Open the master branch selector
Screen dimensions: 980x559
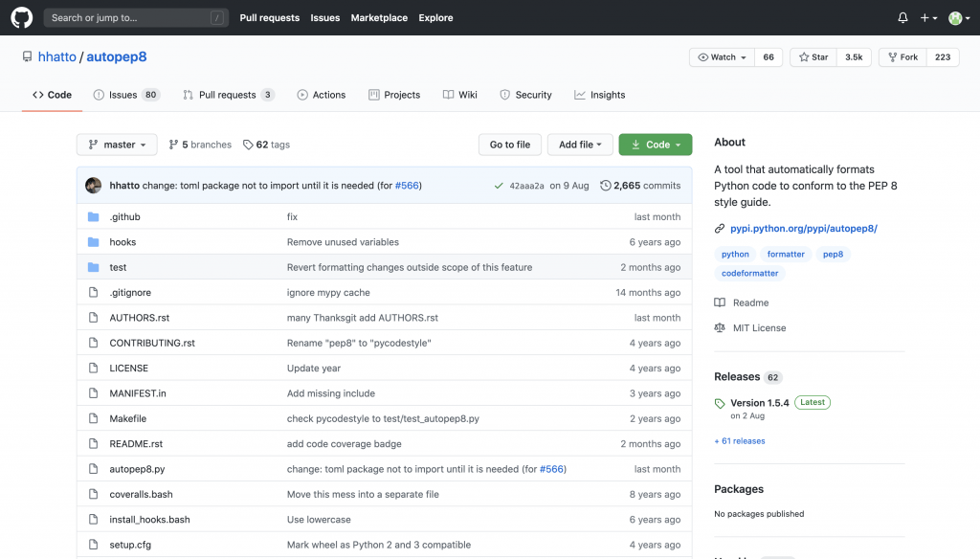pyautogui.click(x=117, y=145)
